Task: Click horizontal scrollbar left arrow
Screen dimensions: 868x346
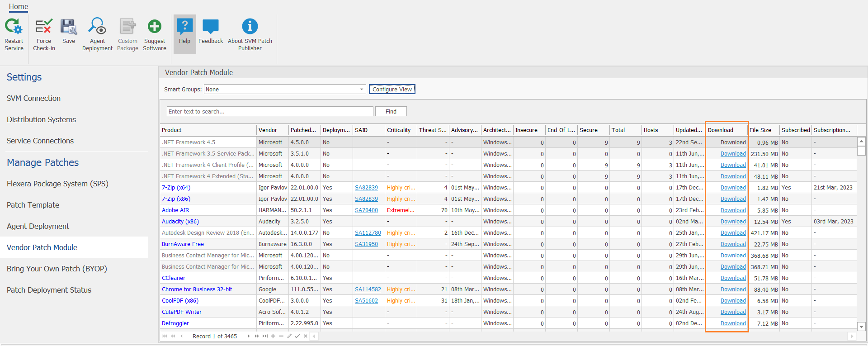Action: [314, 336]
